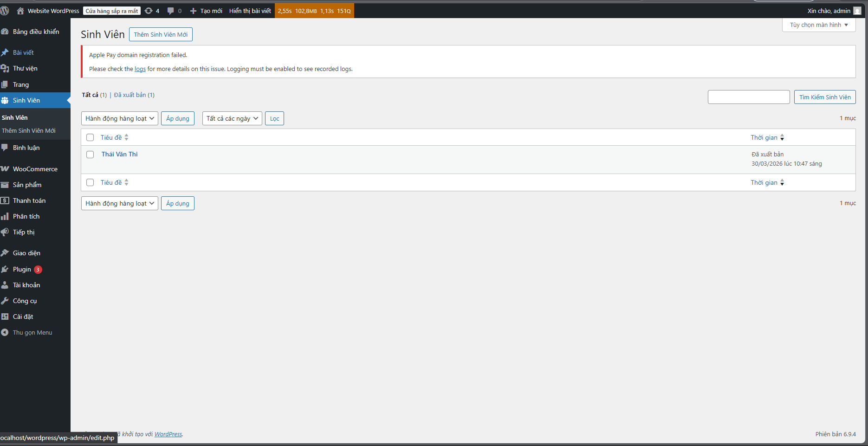The image size is (868, 446).
Task: Click the Thu gọn Menu collapse arrow icon
Action: (x=5, y=332)
